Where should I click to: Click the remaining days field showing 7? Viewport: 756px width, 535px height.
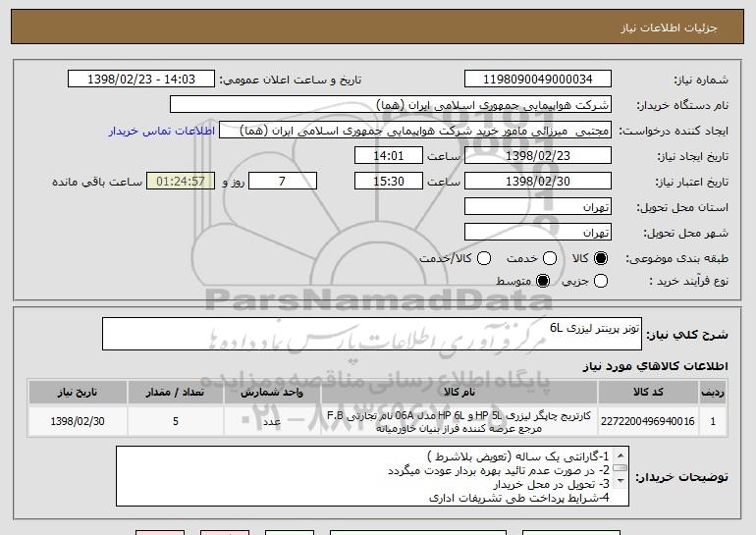pyautogui.click(x=283, y=182)
